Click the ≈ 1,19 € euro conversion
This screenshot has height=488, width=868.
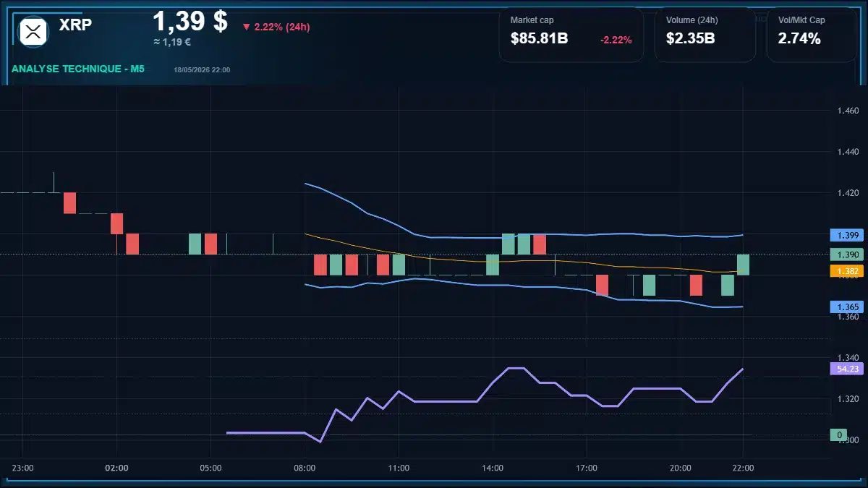pyautogui.click(x=172, y=42)
